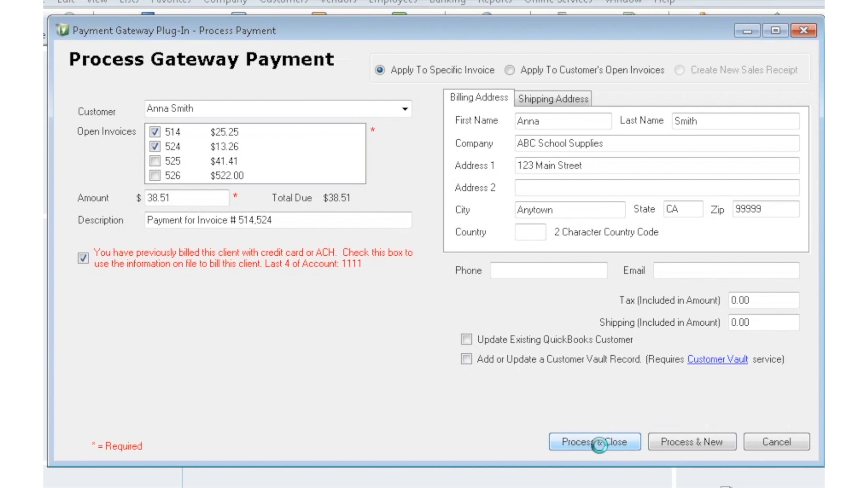Toggle use information on file checkbox
The image size is (868, 488).
coord(83,258)
